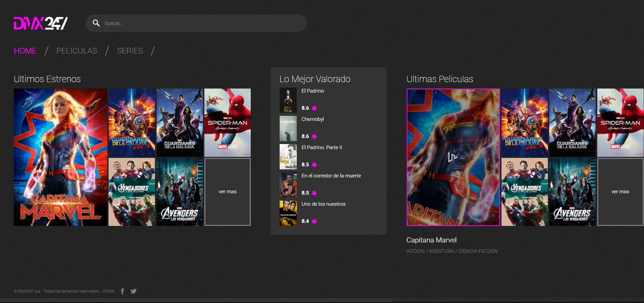Viewport: 644px width, 303px height.
Task: Open Guardianes de la Galaxia Vol. 2 in Ultimas Peliculas
Action: tap(525, 123)
